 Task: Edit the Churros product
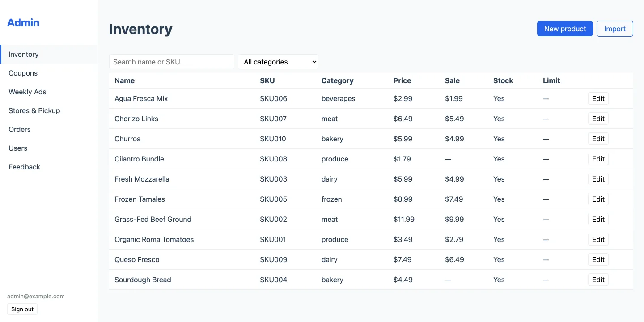tap(598, 139)
